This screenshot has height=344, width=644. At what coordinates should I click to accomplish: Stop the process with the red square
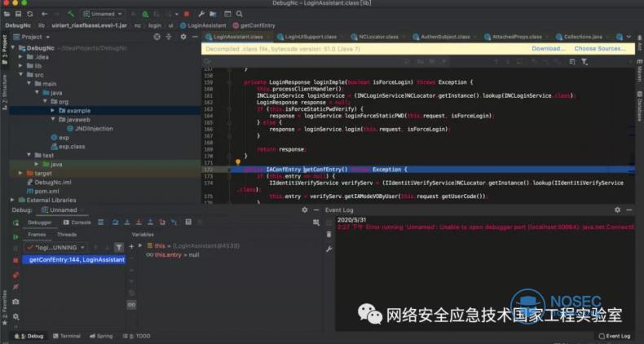[187, 14]
